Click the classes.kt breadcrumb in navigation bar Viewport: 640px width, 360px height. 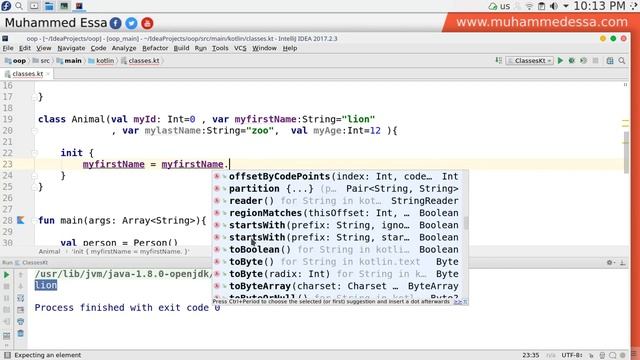tap(140, 61)
